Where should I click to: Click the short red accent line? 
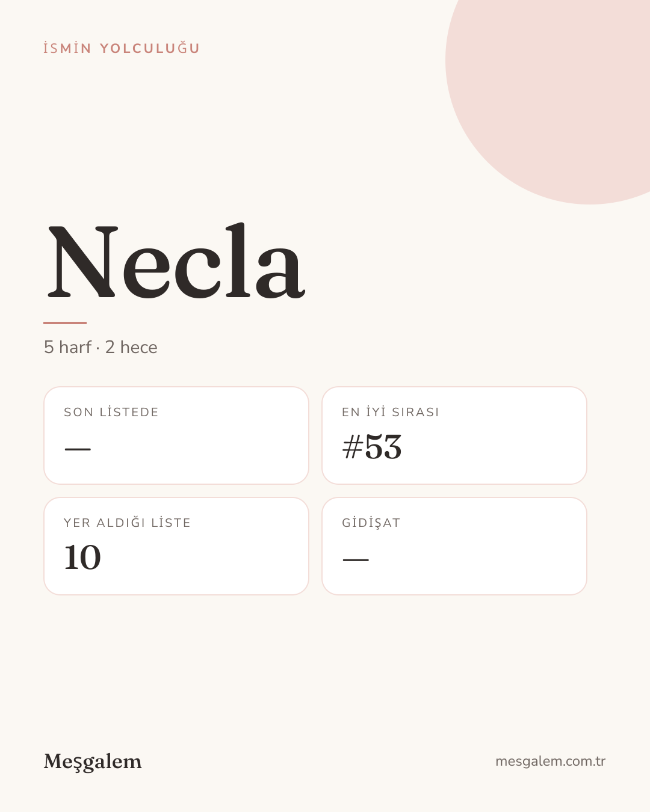65,323
